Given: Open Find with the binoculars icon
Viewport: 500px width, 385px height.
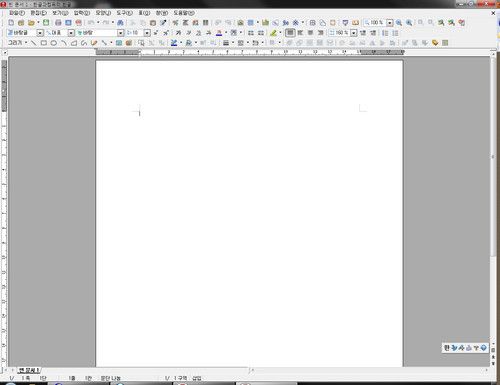Looking at the screenshot, I should [120, 23].
